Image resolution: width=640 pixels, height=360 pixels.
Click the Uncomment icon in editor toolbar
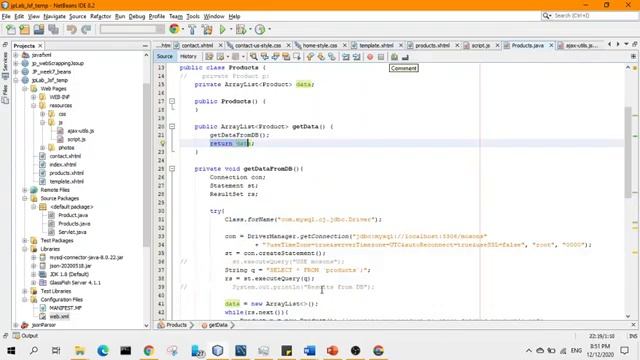[405, 57]
